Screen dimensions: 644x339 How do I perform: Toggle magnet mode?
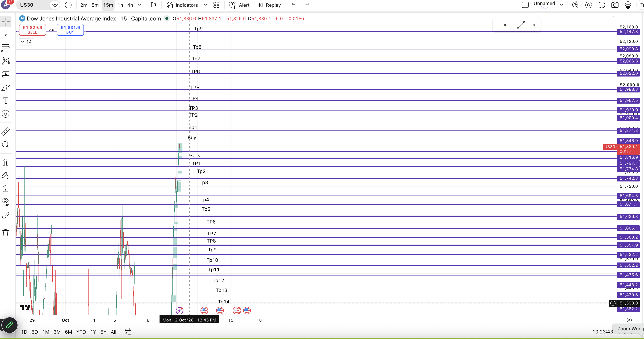(6, 162)
